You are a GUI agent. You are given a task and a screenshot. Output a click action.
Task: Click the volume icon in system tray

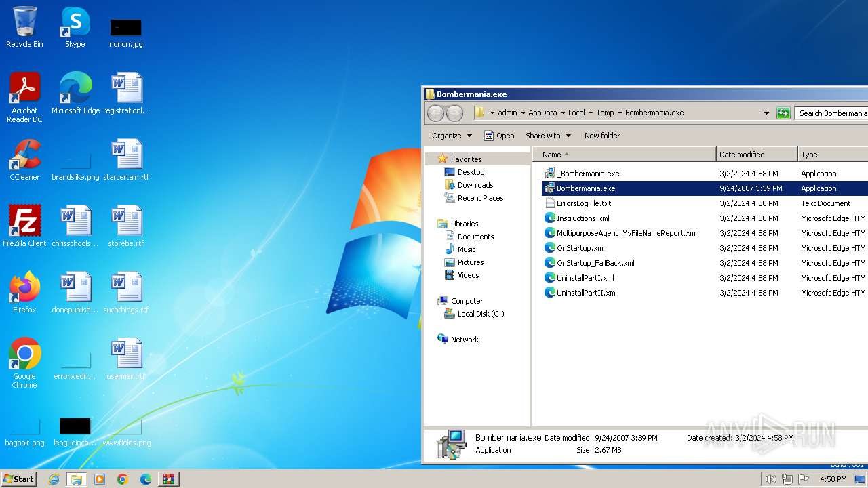[x=770, y=479]
